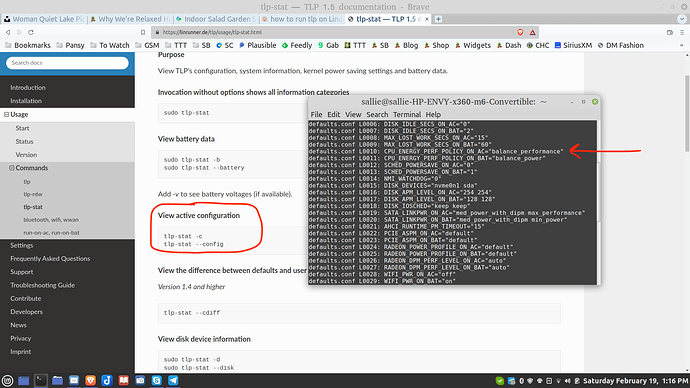Image resolution: width=690 pixels, height=388 pixels.
Task: Focus the Search docs field
Action: click(67, 63)
